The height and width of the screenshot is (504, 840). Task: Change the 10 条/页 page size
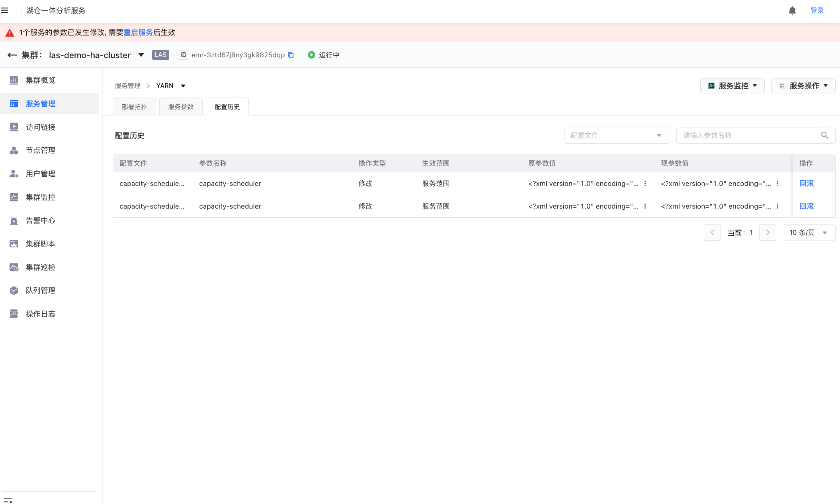[809, 232]
